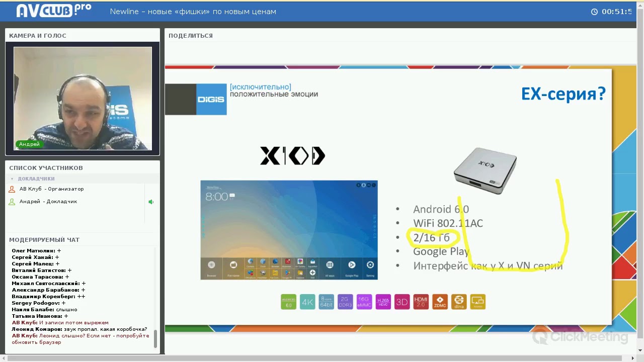Click the webinar title 'Newline – новые «фишки»'
The image size is (644, 362).
tap(193, 12)
